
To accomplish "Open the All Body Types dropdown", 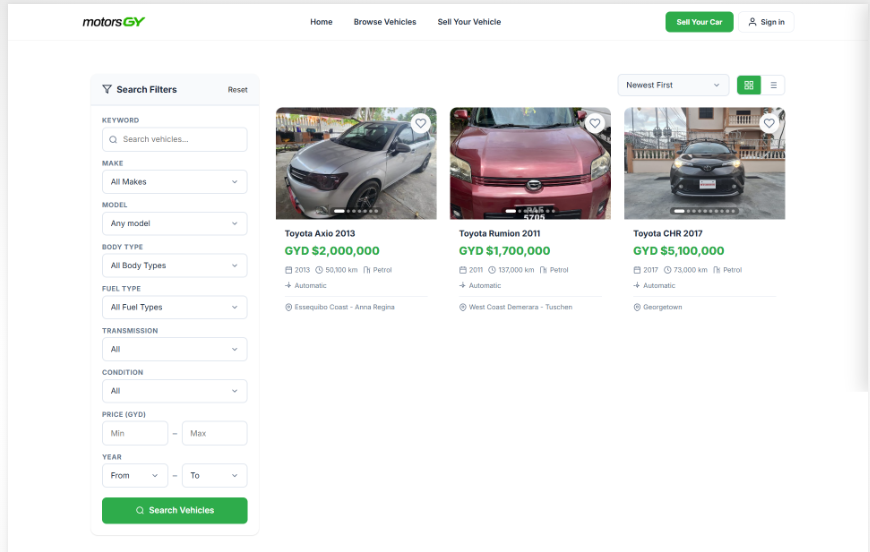I will [x=175, y=266].
